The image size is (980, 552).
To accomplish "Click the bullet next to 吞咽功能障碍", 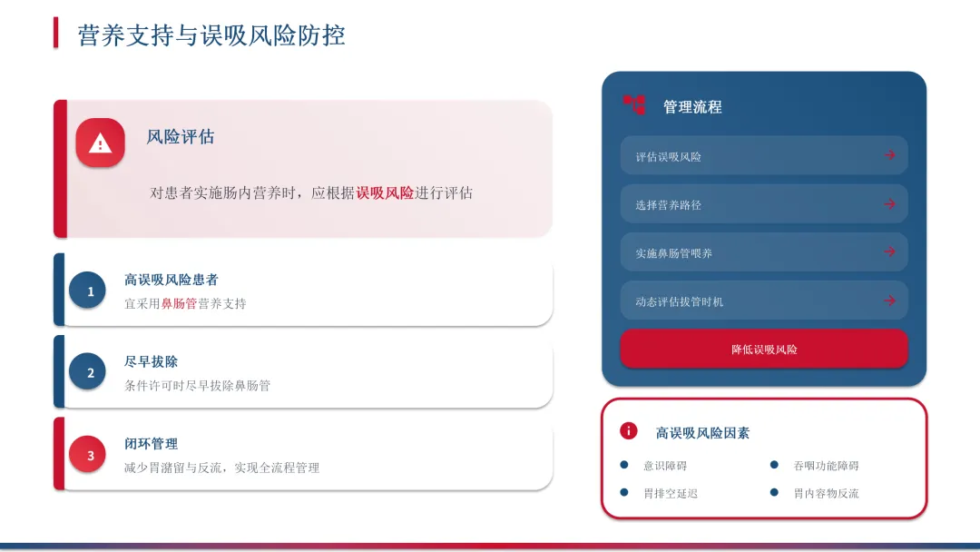I will pyautogui.click(x=774, y=465).
